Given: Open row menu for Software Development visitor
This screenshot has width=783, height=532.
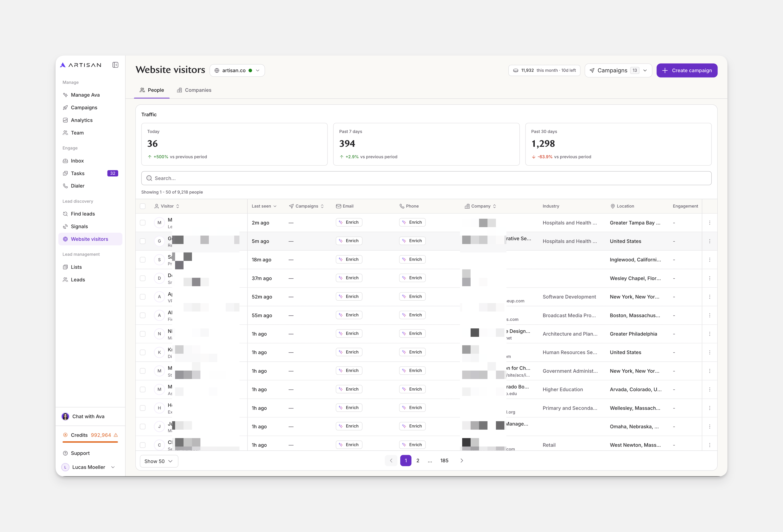Looking at the screenshot, I should 709,297.
